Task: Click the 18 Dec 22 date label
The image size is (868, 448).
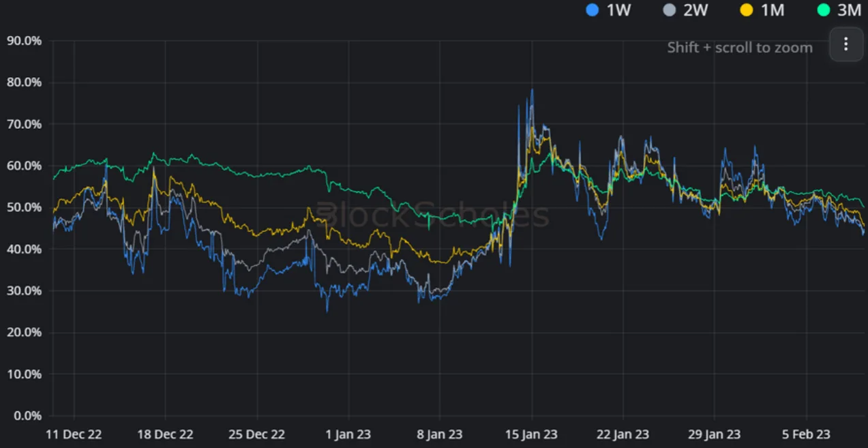Action: (165, 434)
